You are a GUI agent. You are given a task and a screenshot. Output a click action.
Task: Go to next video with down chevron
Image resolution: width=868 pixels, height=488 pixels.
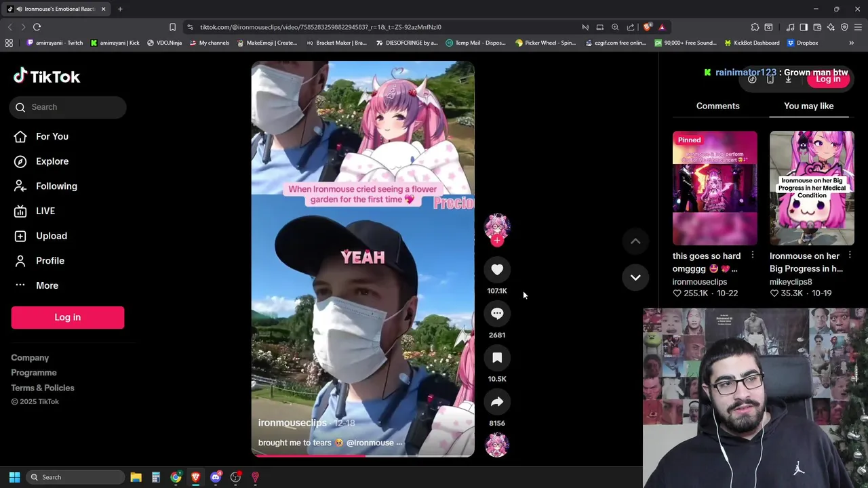635,277
